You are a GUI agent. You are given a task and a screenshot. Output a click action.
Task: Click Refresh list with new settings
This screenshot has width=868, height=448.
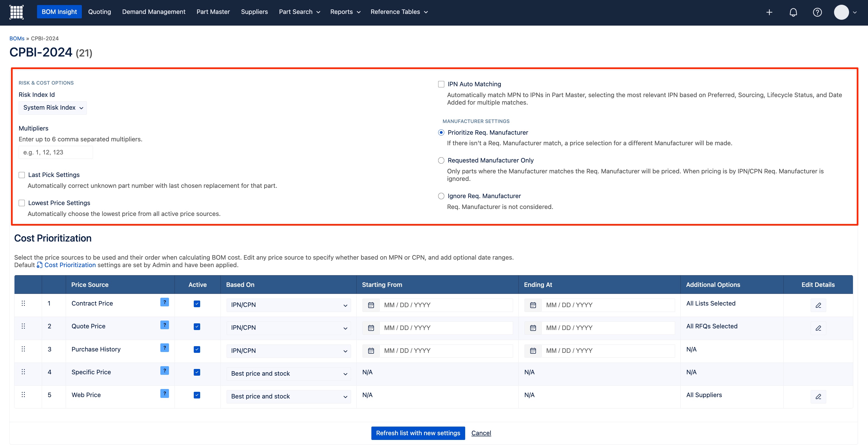(418, 433)
